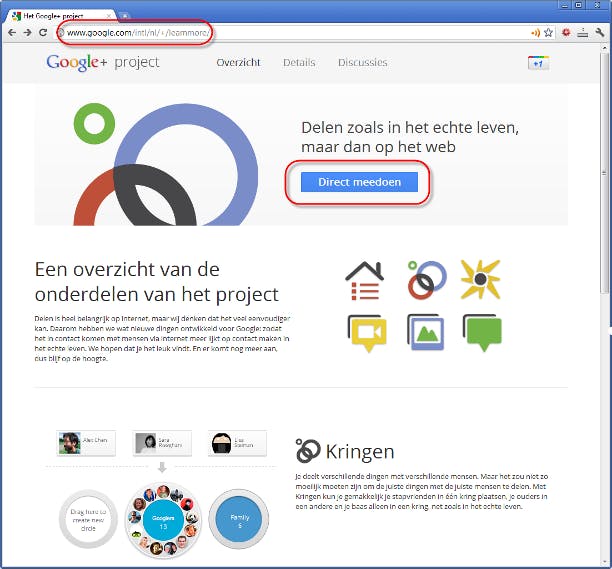The width and height of the screenshot is (612, 569).
Task: Close the Het Google+ project tab
Action: (x=109, y=16)
